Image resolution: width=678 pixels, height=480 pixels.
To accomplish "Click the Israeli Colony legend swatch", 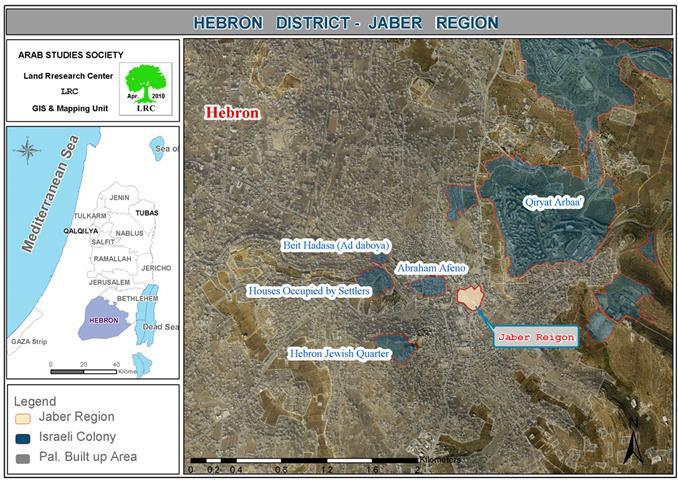I will tap(23, 437).
